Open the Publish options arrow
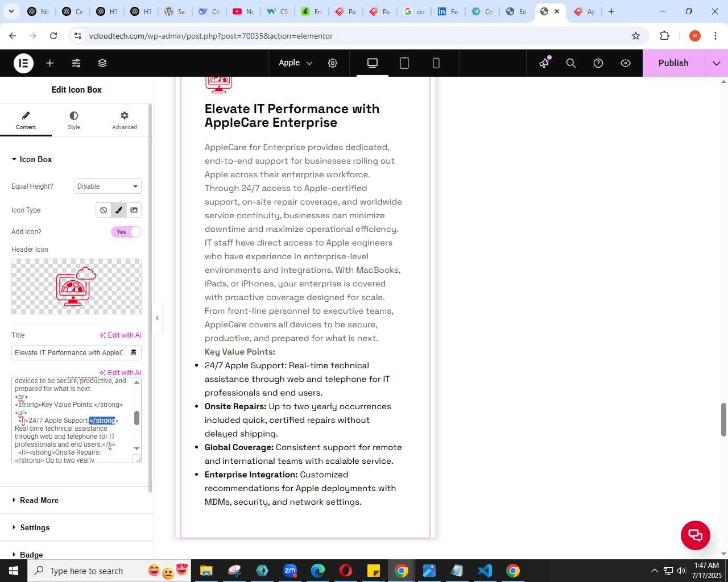Viewport: 728px width, 582px height. point(717,63)
